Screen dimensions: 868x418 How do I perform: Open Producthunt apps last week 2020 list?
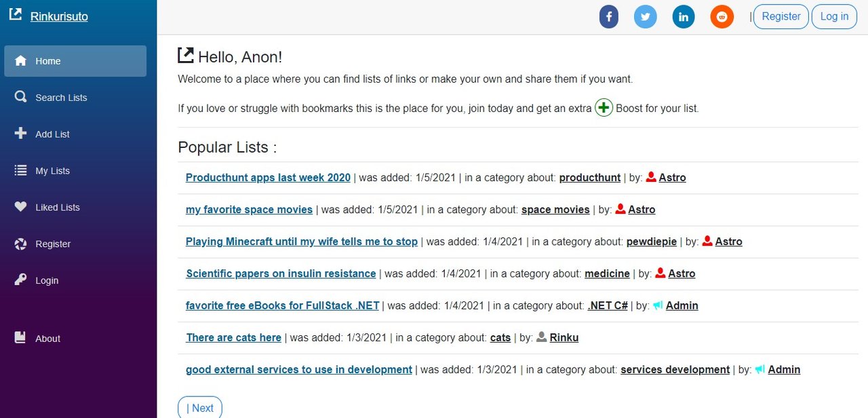coord(268,178)
